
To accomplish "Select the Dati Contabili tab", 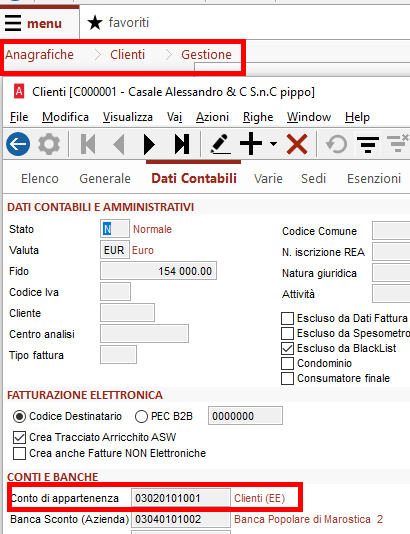I will click(194, 178).
